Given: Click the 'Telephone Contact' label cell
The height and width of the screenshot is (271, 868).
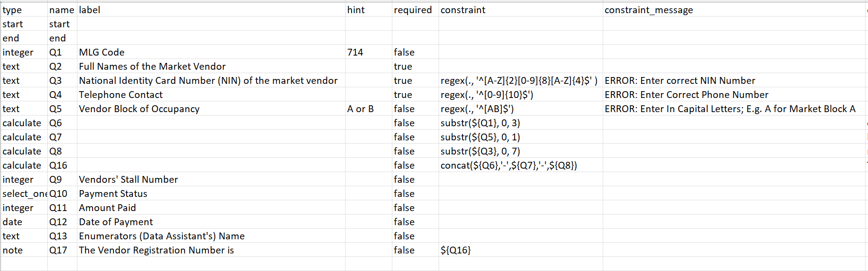Looking at the screenshot, I should tap(211, 95).
